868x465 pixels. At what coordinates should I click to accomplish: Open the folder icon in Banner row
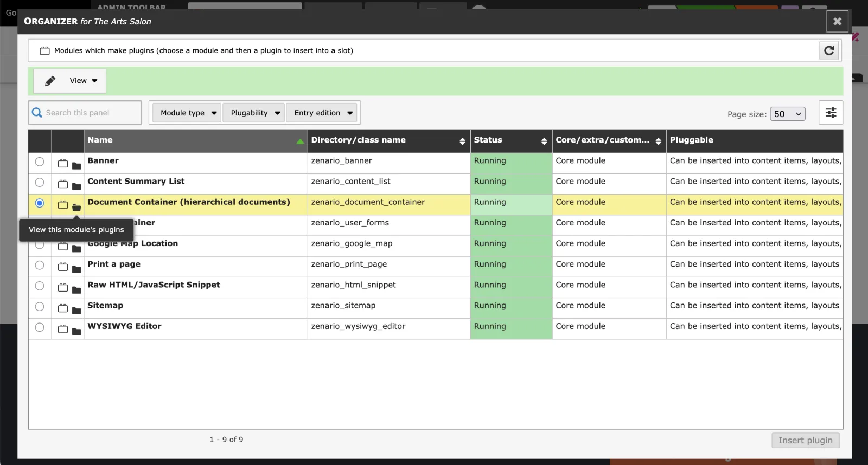tap(76, 166)
